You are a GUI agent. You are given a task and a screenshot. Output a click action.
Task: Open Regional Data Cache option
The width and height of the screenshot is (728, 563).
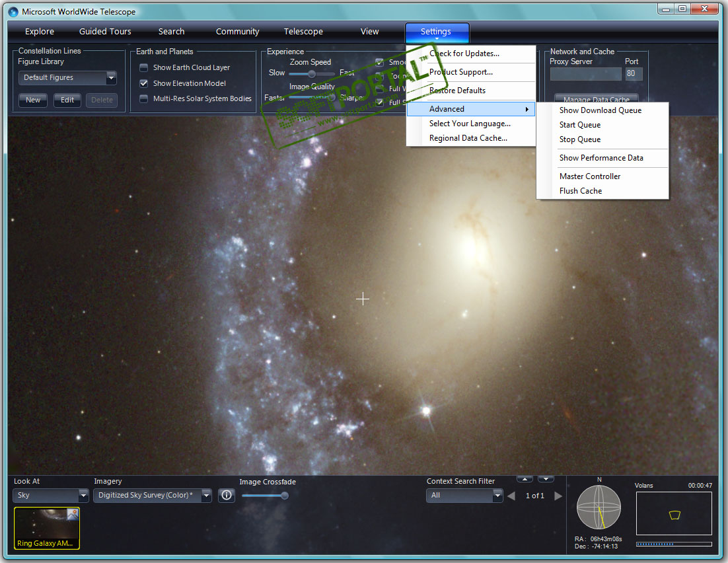[471, 138]
